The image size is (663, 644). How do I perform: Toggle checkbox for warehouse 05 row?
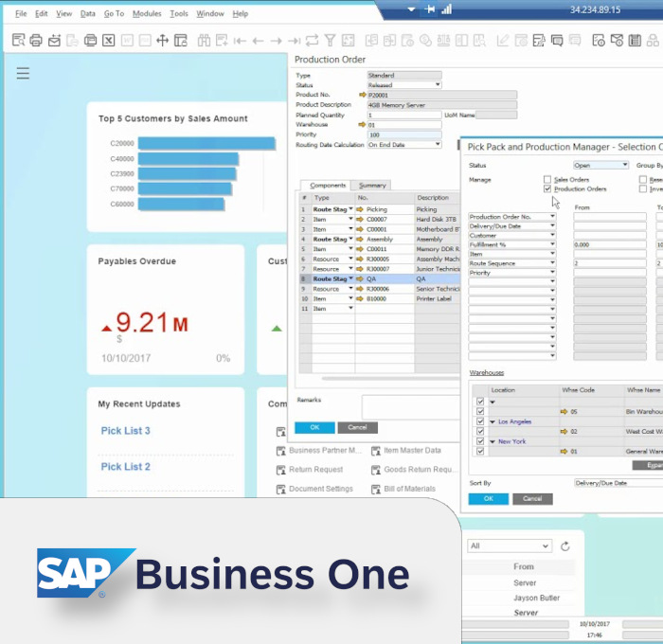480,411
